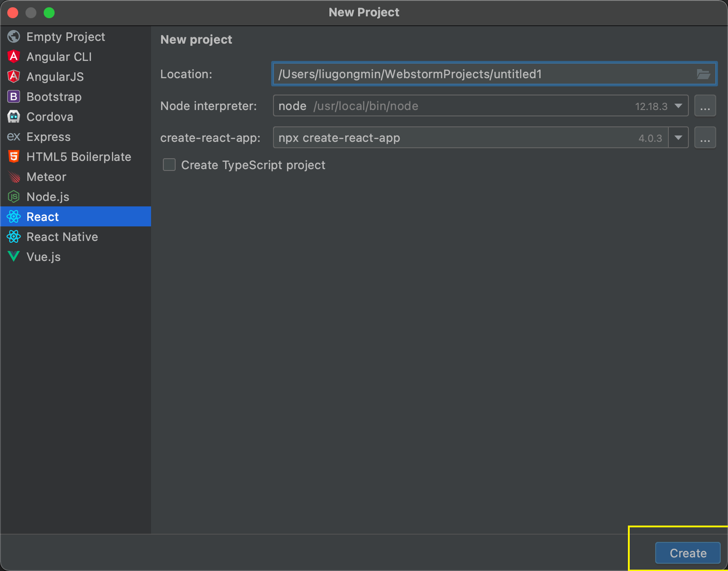728x571 pixels.
Task: Select React Native template
Action: [76, 236]
